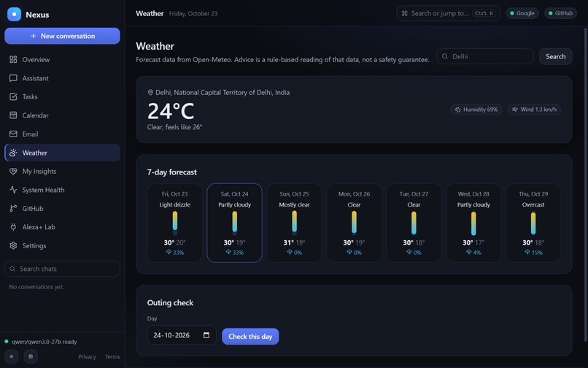Click the Humidity 69% chip
The height and width of the screenshot is (368, 588).
click(476, 110)
